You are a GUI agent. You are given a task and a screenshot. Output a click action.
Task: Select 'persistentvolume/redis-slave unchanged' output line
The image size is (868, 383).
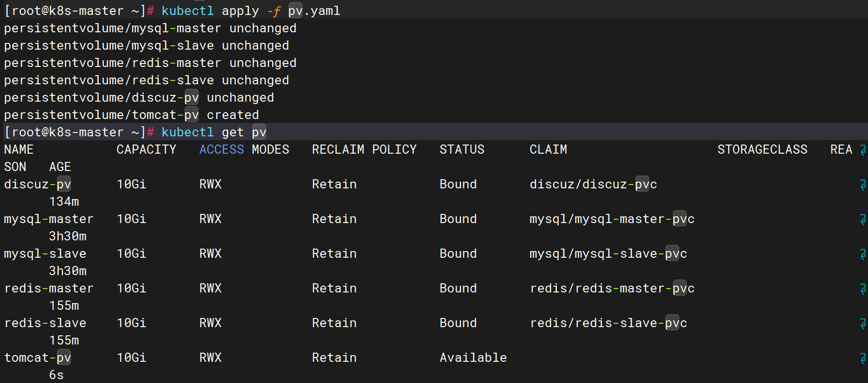[x=146, y=80]
